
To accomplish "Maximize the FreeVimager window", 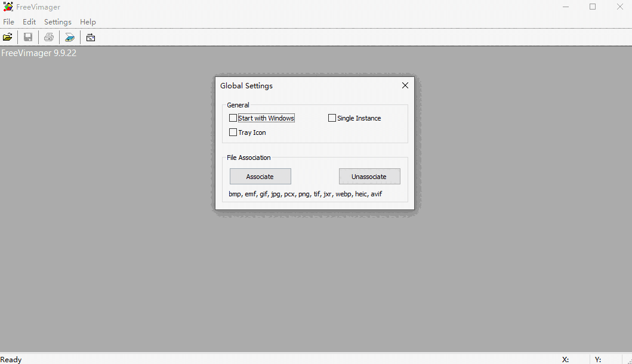I will click(593, 7).
